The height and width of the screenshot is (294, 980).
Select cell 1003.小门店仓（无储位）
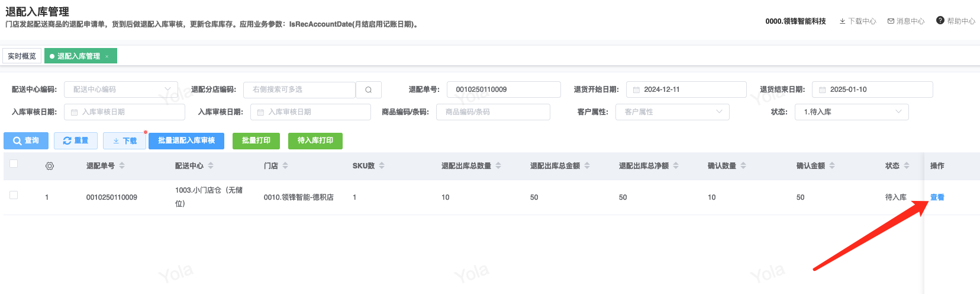[209, 197]
